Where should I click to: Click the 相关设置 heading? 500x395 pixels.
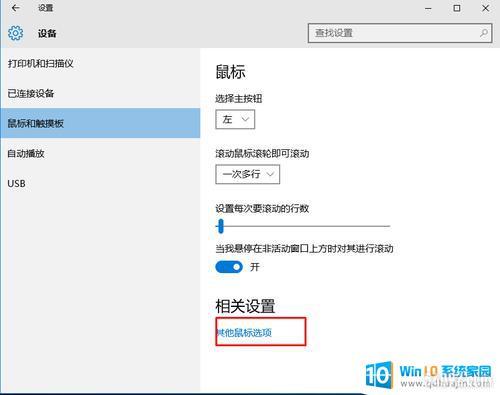[245, 306]
